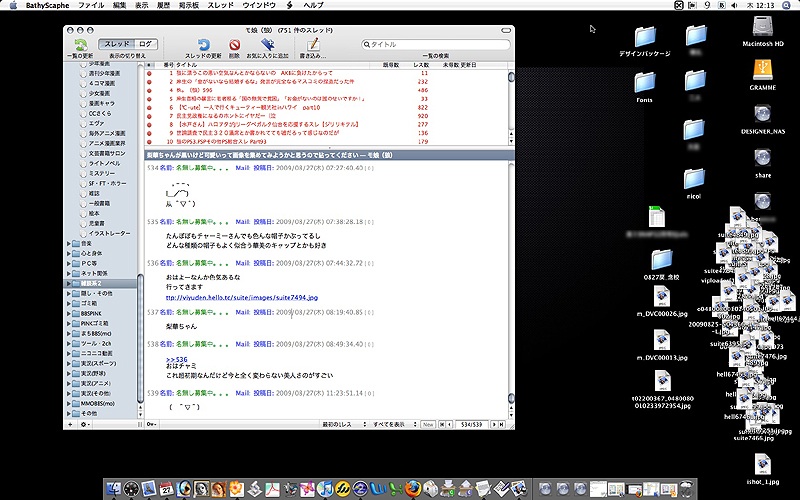Switch list view to ログ segment
The height and width of the screenshot is (500, 800).
(145, 44)
